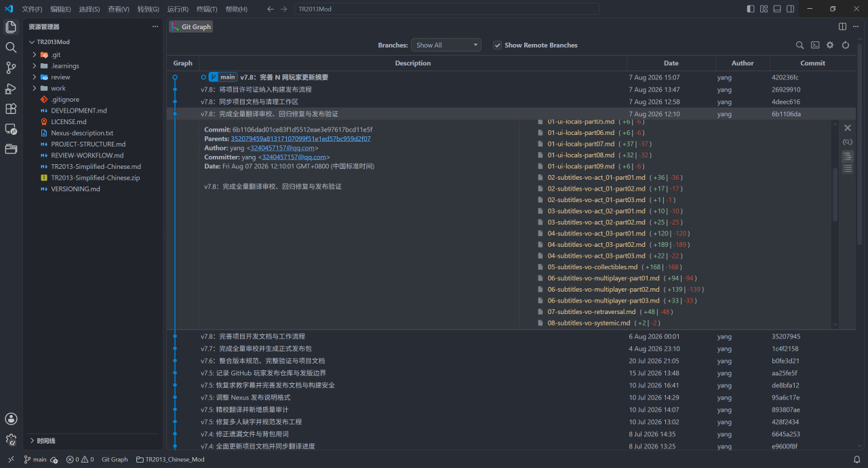Toggle the secondary side bar
868x468 pixels.
click(x=791, y=9)
